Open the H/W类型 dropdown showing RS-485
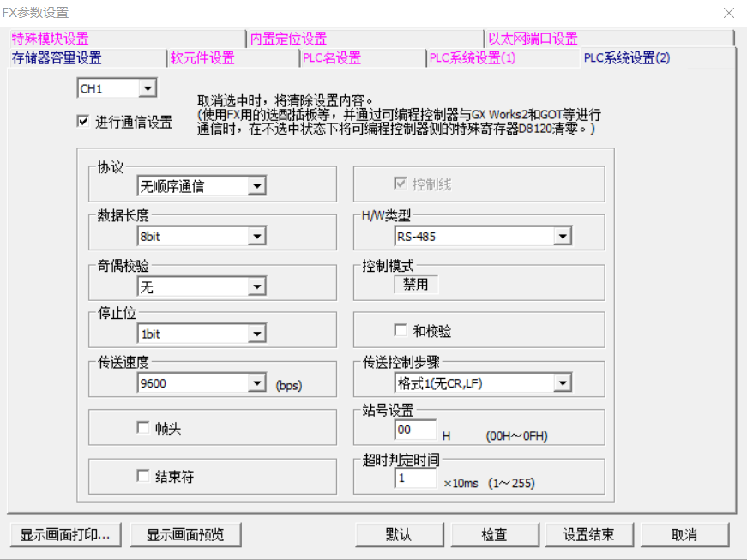747x560 pixels. pyautogui.click(x=563, y=236)
